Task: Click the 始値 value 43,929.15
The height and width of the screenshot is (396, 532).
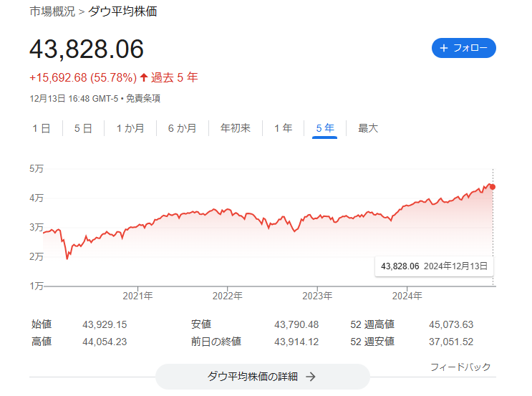Action: (105, 324)
